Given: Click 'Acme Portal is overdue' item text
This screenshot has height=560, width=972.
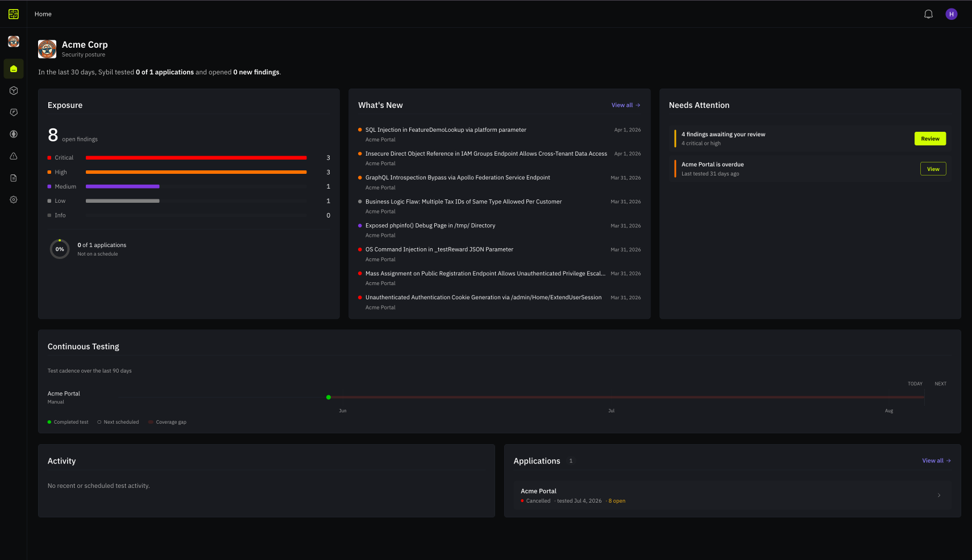Looking at the screenshot, I should tap(712, 165).
